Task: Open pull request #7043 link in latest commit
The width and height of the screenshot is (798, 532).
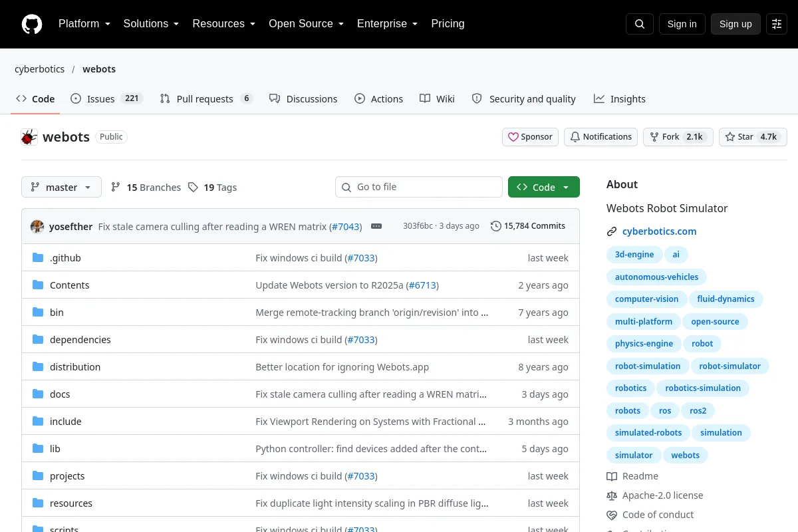Action: [346, 226]
